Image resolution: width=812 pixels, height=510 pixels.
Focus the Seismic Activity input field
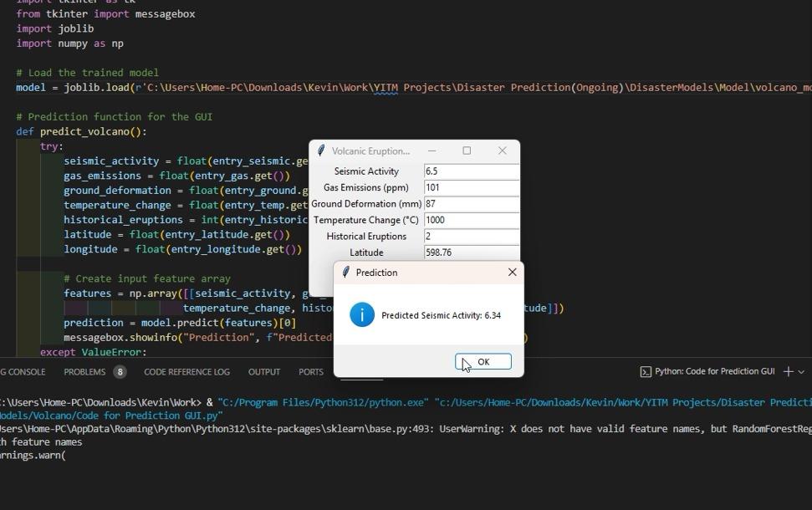472,171
